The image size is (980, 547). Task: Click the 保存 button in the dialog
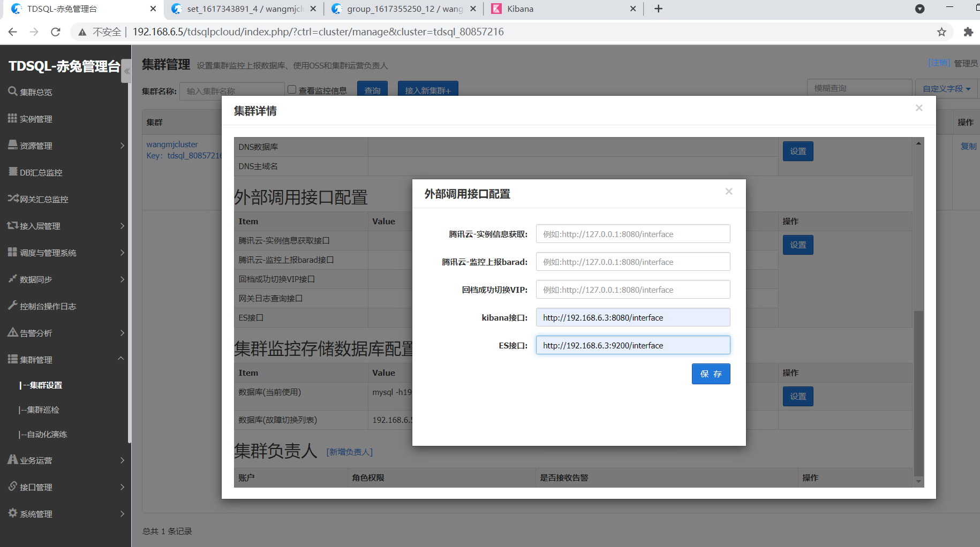711,374
